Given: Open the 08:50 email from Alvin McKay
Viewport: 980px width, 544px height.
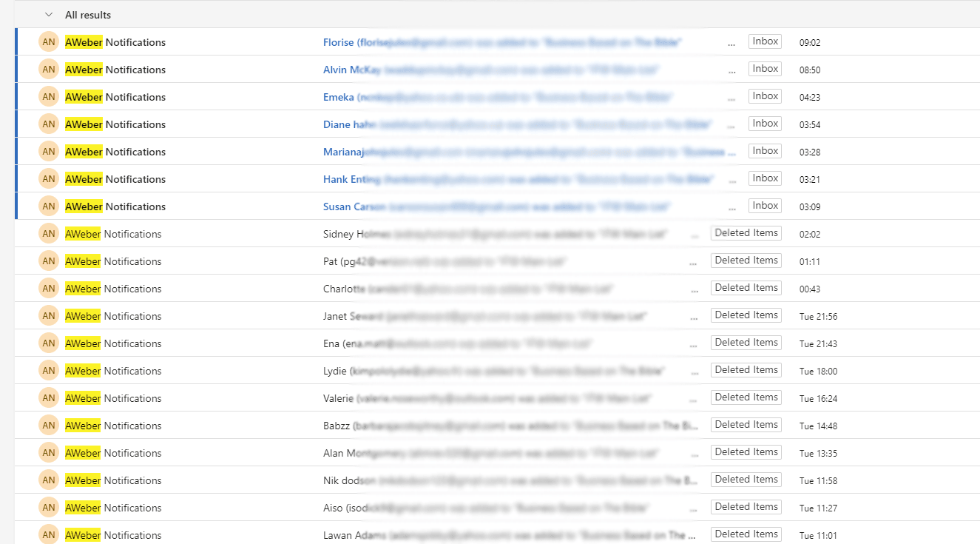Looking at the screenshot, I should click(497, 70).
